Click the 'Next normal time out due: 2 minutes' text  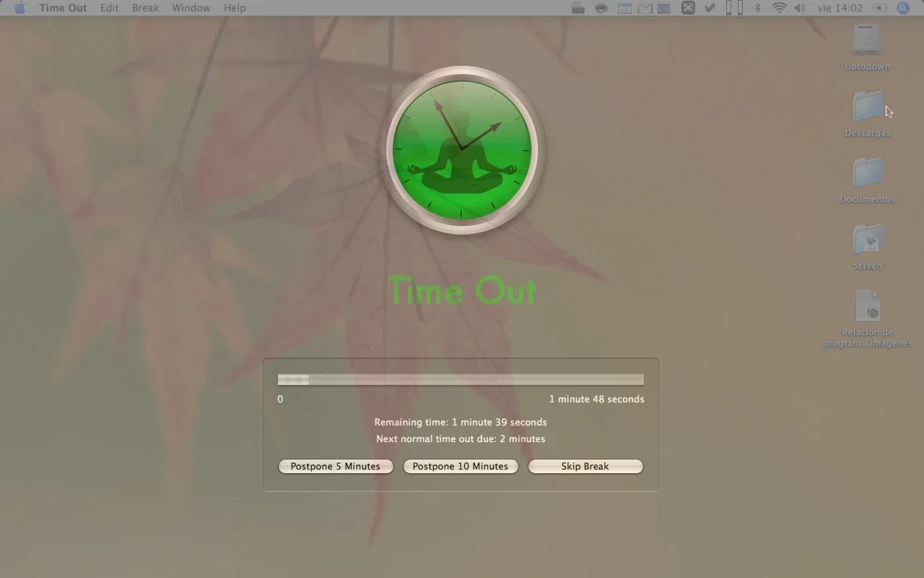(x=461, y=439)
